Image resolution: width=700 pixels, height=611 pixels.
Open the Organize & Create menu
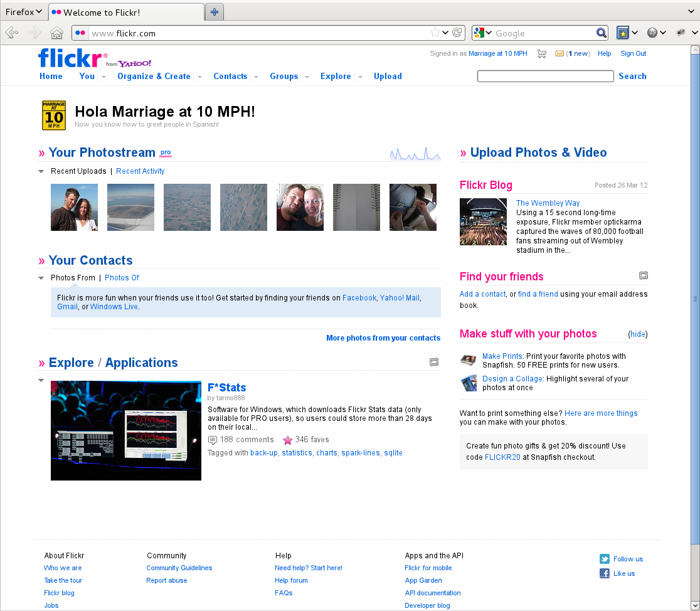point(154,77)
